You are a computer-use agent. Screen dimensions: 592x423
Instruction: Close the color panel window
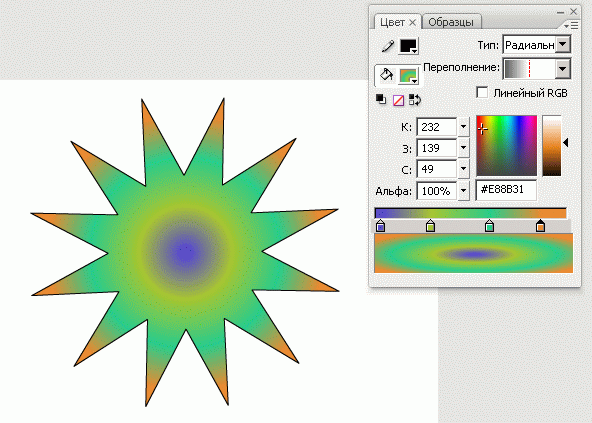(x=574, y=11)
